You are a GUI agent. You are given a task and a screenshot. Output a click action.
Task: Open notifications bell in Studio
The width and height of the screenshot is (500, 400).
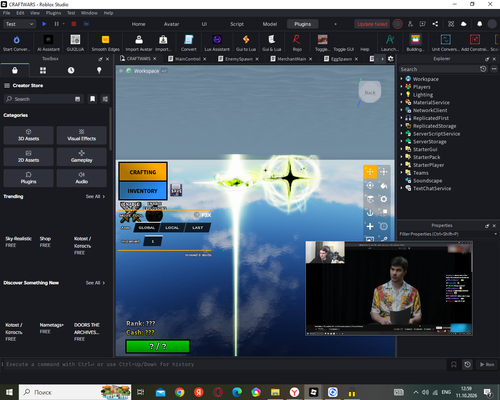[479, 24]
